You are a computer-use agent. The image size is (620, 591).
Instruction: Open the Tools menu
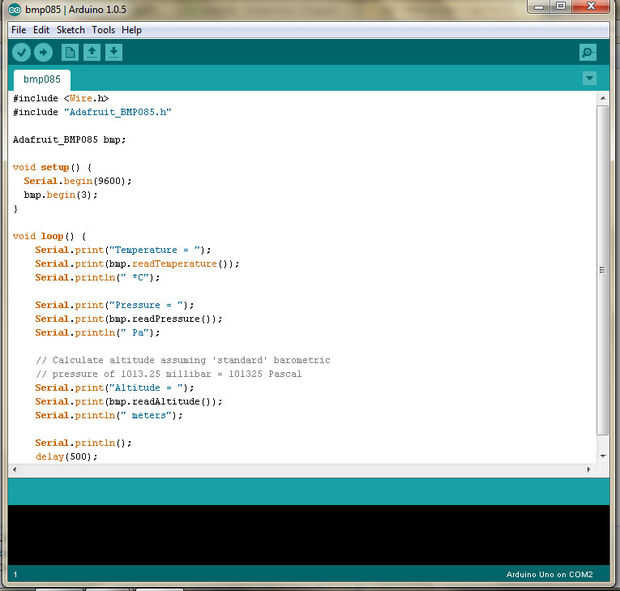pyautogui.click(x=103, y=30)
